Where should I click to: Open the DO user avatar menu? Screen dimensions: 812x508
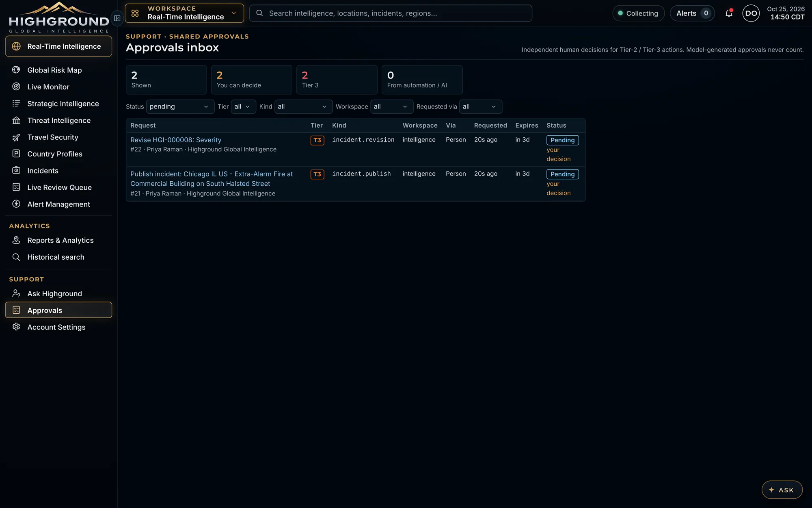tap(751, 13)
